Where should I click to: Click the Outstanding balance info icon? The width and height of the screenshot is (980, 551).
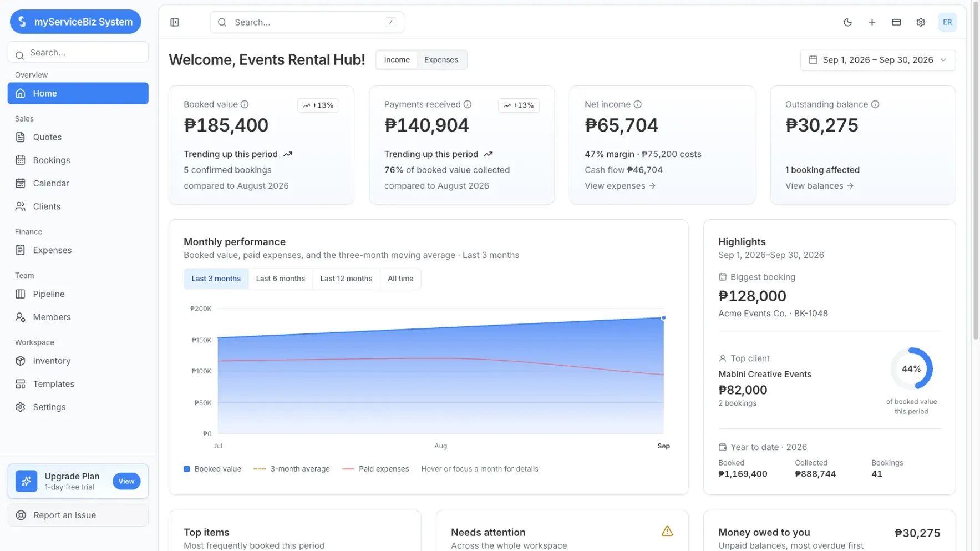875,104
